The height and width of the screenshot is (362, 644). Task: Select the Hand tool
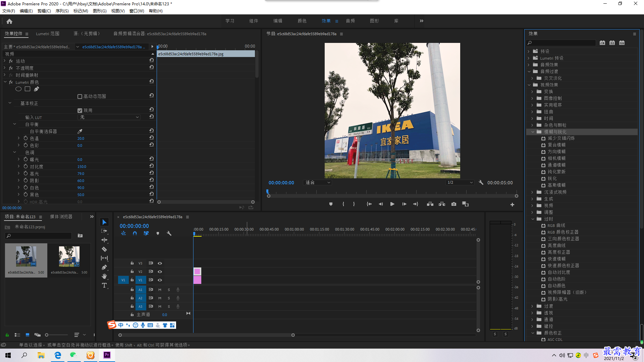click(x=104, y=276)
